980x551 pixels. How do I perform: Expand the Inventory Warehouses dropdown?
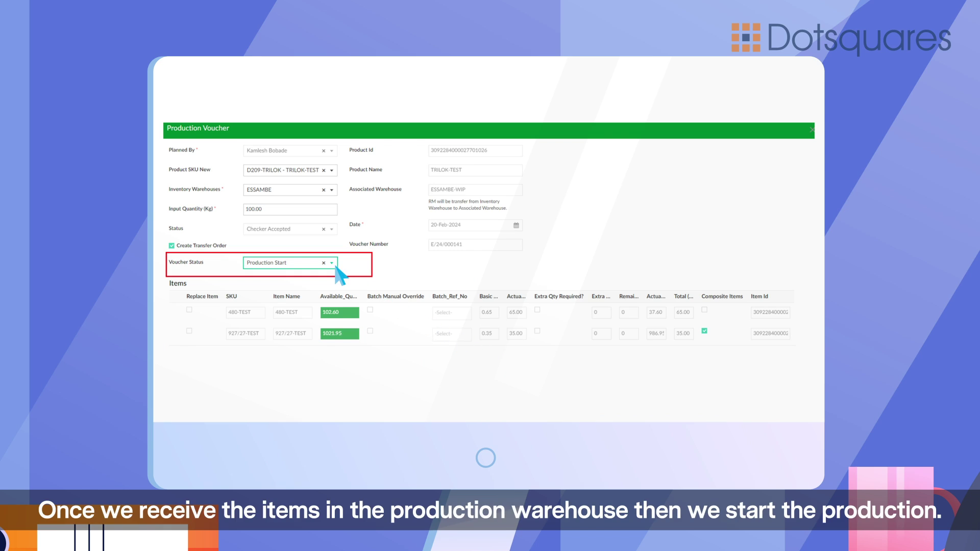point(332,189)
